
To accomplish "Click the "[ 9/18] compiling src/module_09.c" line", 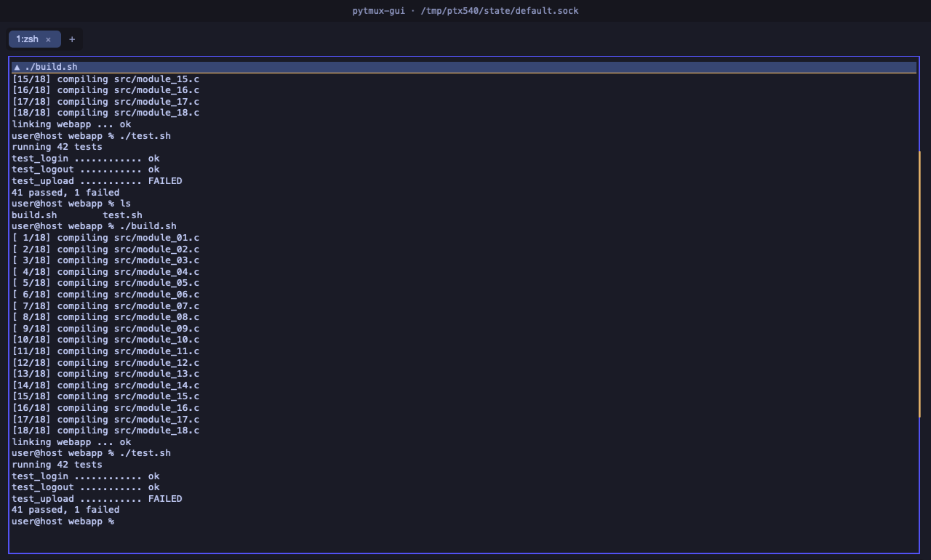I will coord(105,329).
